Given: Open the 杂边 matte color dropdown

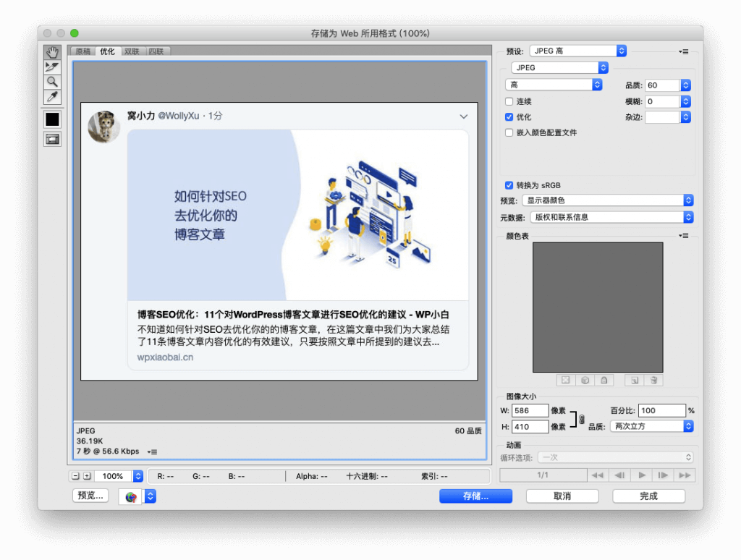Looking at the screenshot, I should (686, 116).
